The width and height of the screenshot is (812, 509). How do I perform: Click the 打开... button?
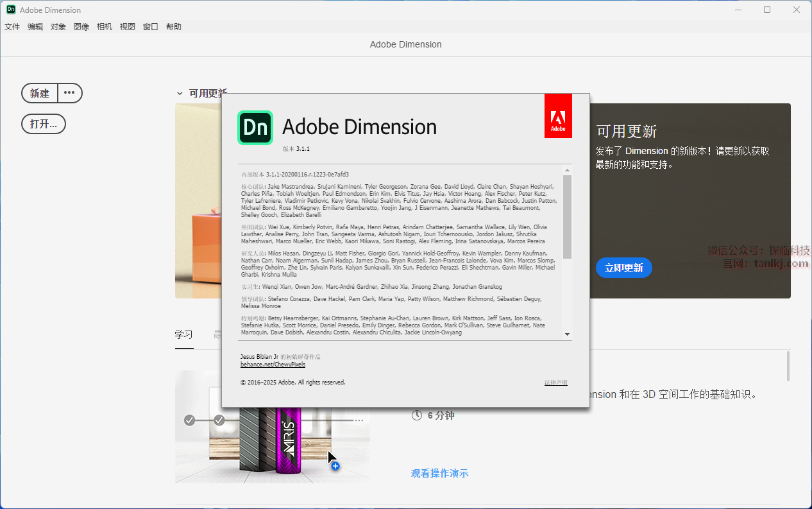tap(44, 124)
